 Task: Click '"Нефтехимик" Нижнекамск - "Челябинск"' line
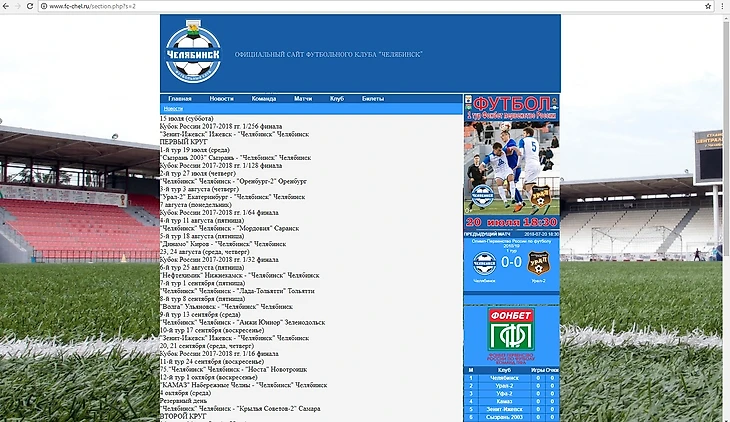(240, 275)
